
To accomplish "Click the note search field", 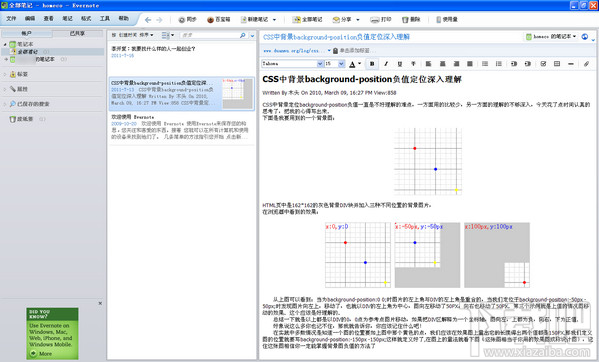I will pos(208,35).
